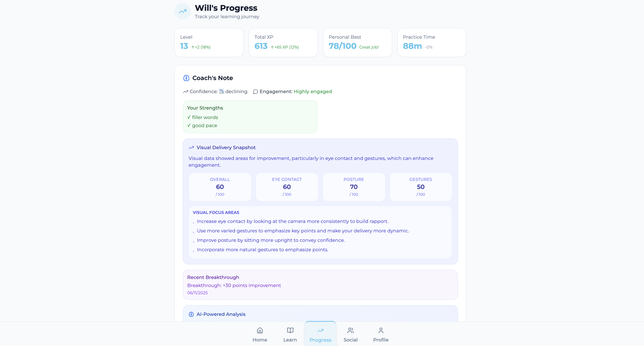Click the Practice Time card
Viewport: 644px width, 346px height.
click(x=432, y=43)
